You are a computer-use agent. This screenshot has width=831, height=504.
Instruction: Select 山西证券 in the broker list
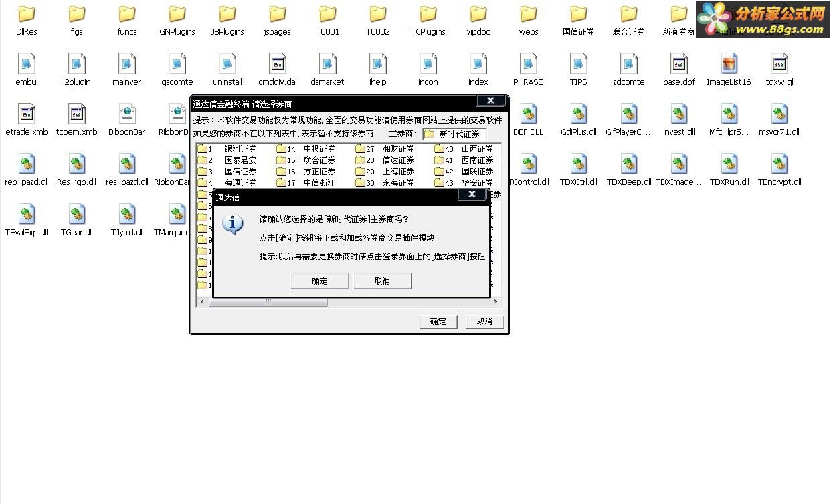pos(477,149)
